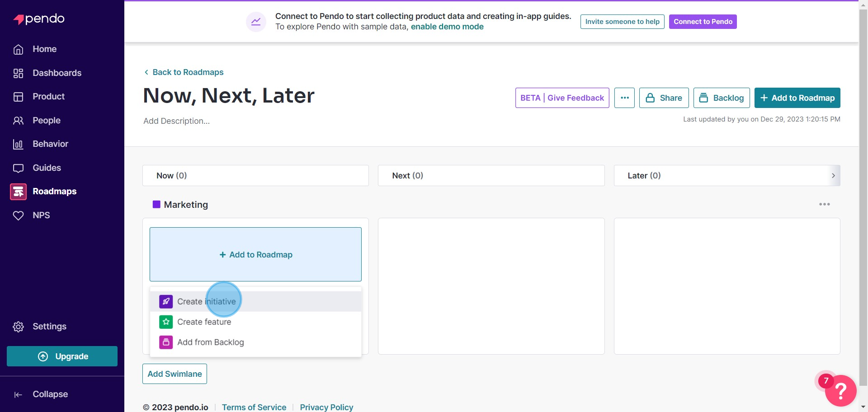
Task: Open NPS via the heart icon
Action: click(18, 215)
